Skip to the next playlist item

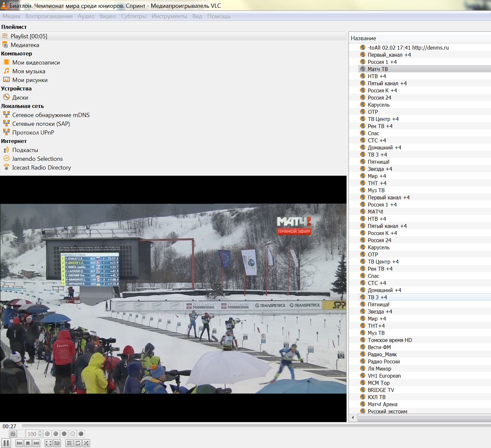36,443
